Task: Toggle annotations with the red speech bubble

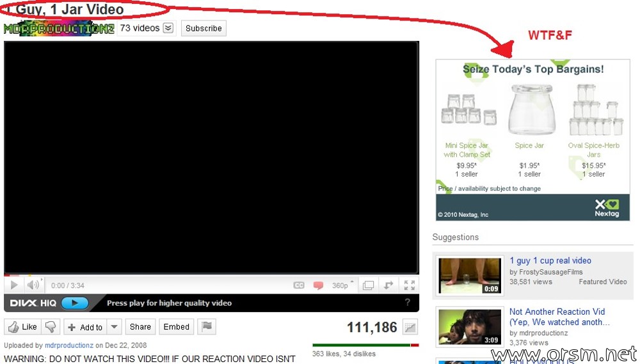Action: pos(318,285)
